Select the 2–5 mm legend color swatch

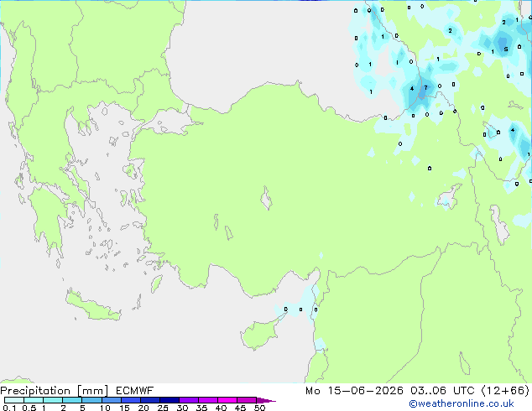[x=72, y=400]
